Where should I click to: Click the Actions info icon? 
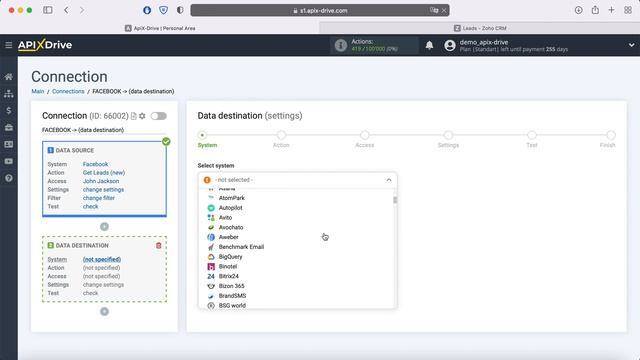tap(340, 45)
